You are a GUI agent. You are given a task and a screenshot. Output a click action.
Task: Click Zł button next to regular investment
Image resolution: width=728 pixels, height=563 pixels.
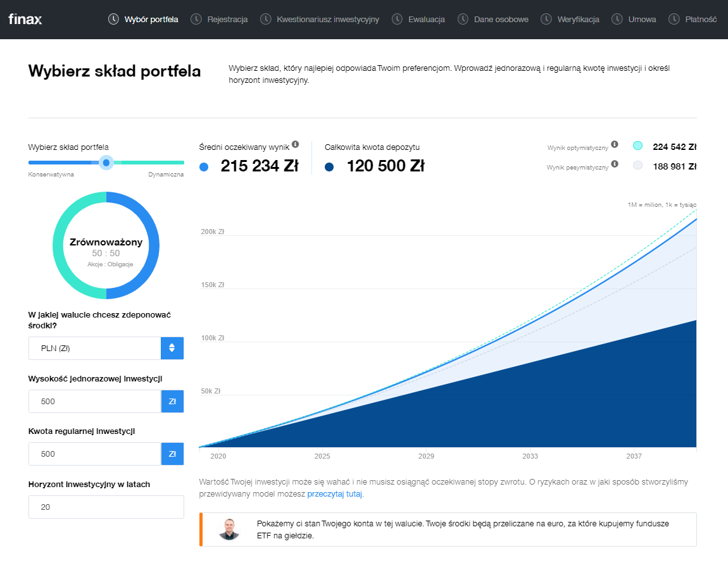coord(172,454)
